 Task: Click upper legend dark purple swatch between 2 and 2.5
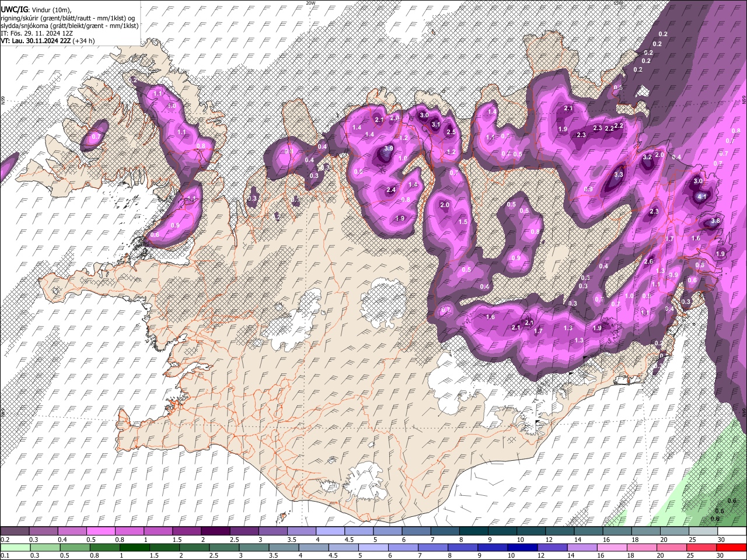(215, 531)
